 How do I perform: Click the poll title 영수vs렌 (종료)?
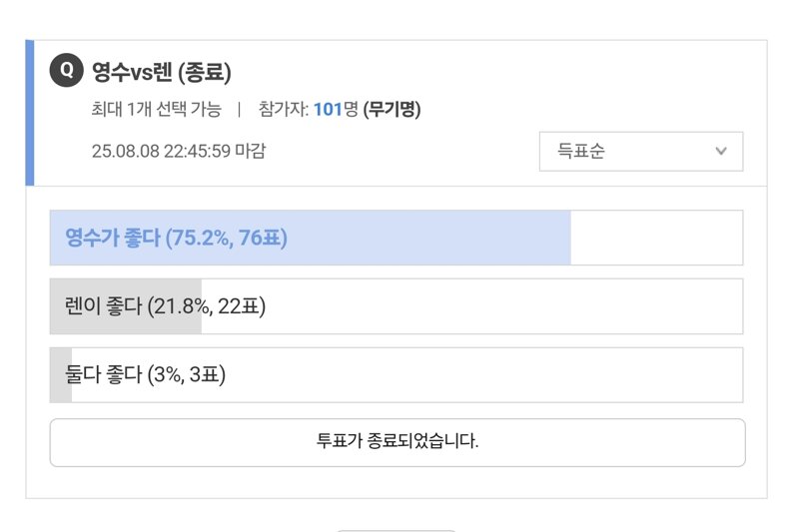[162, 72]
